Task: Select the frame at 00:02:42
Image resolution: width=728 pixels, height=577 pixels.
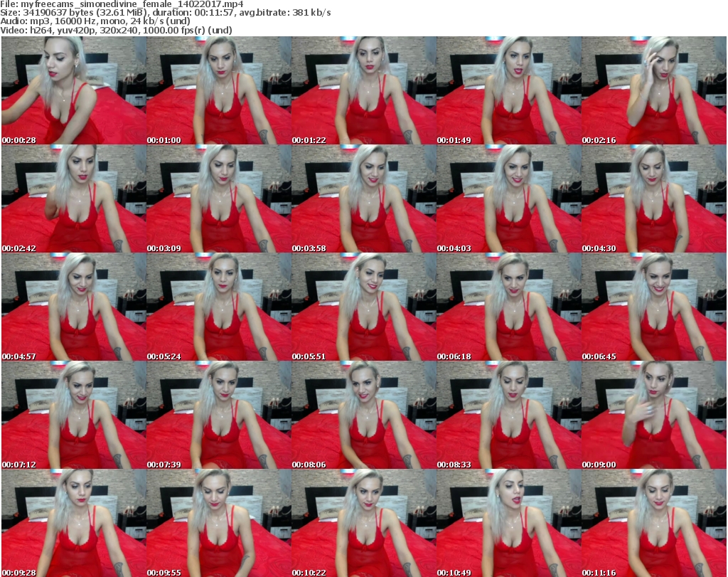Action: [74, 198]
